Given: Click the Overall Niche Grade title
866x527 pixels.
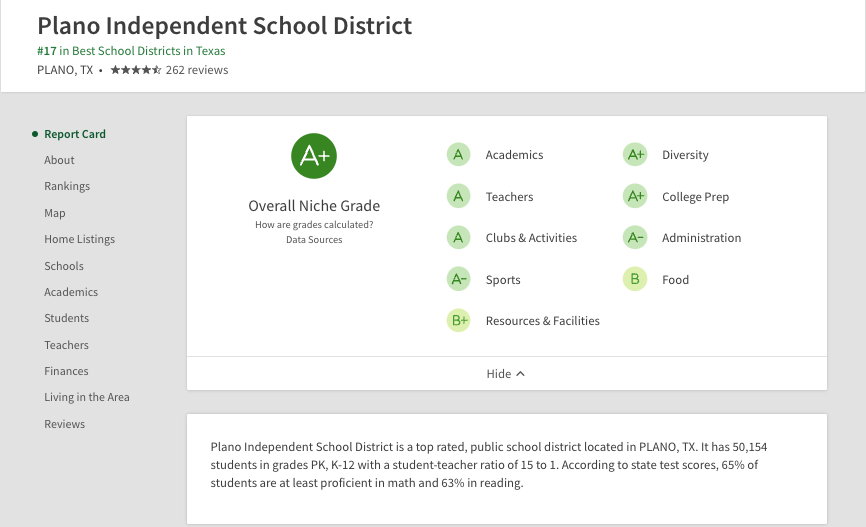Looking at the screenshot, I should (314, 206).
